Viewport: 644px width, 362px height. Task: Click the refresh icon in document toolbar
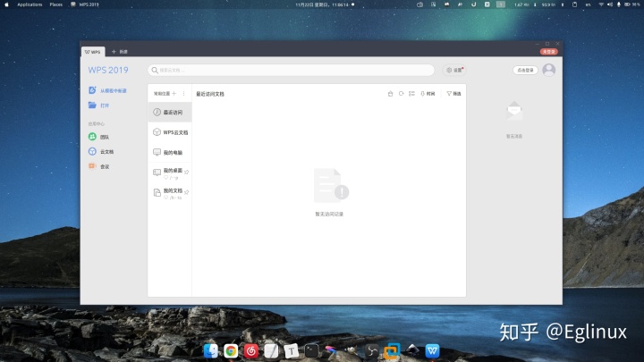401,94
